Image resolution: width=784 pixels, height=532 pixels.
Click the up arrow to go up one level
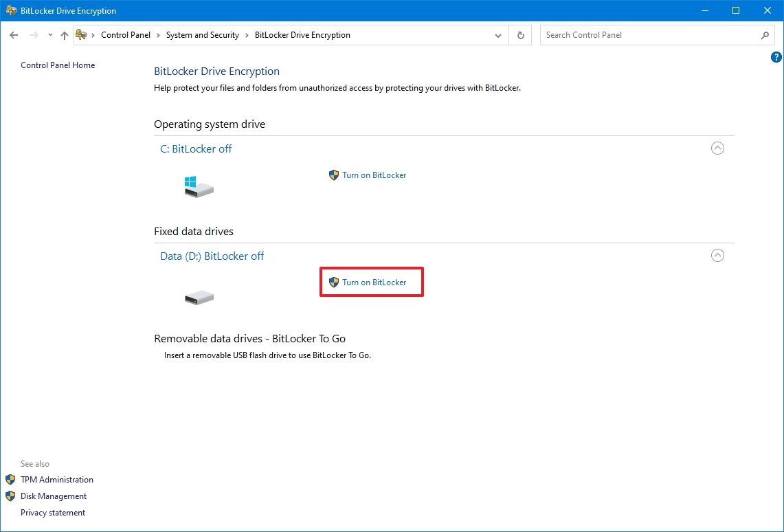click(x=64, y=34)
